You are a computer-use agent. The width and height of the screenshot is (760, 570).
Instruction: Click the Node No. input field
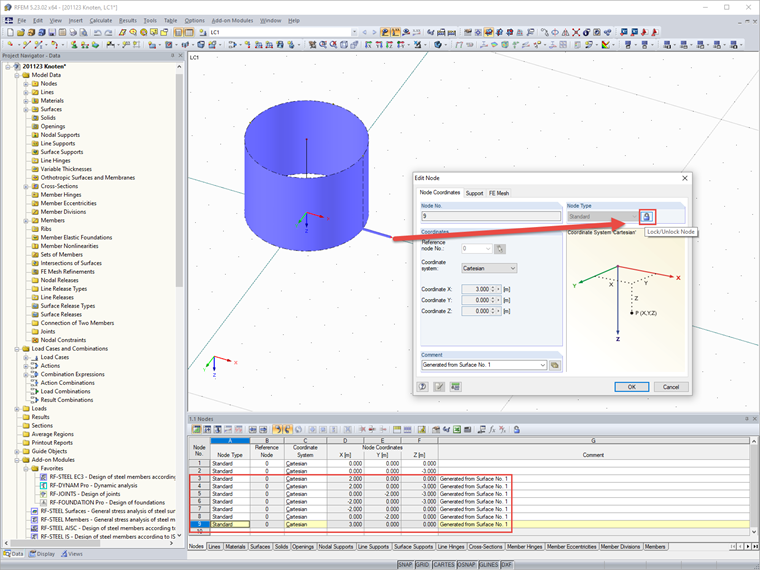pyautogui.click(x=491, y=216)
